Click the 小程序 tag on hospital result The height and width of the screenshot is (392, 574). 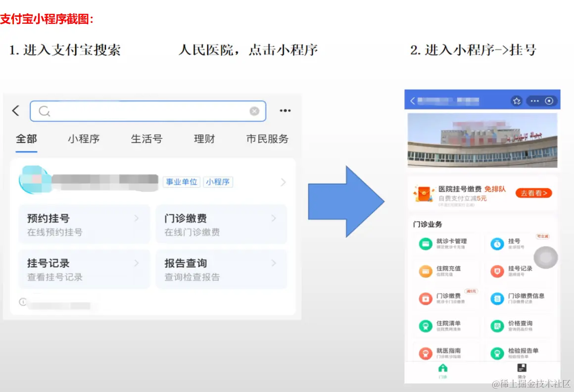[x=218, y=182]
